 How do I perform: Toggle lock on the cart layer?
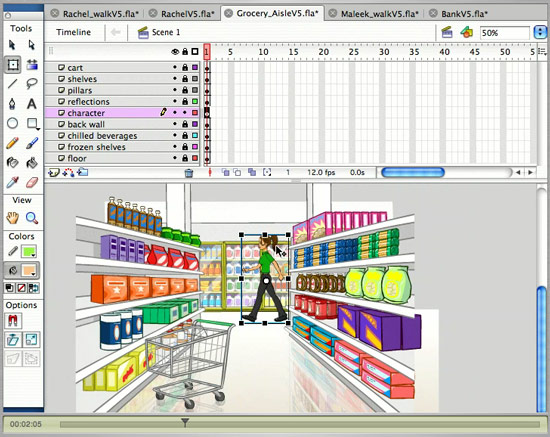pyautogui.click(x=185, y=67)
